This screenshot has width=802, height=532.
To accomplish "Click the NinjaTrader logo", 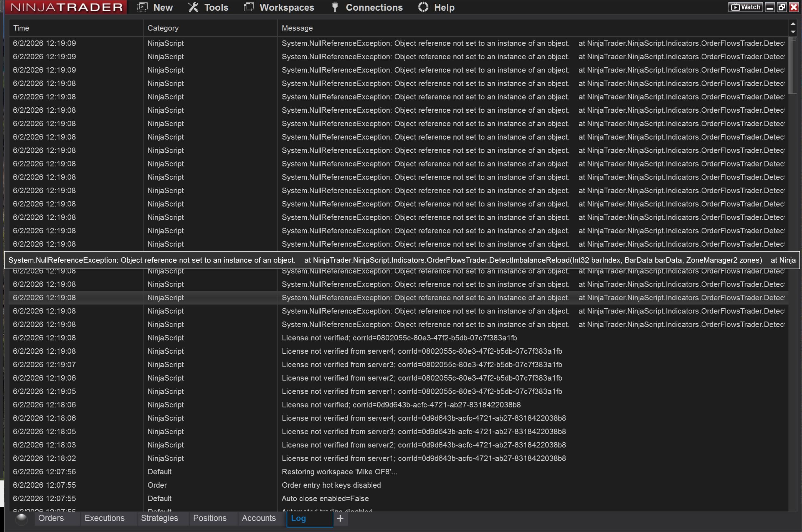I will pyautogui.click(x=66, y=7).
